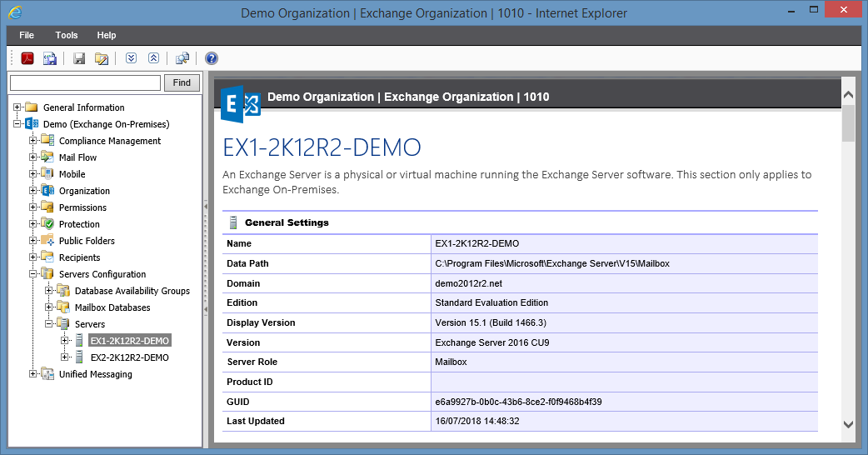The image size is (868, 455).
Task: Select the Organization tree item label
Action: (x=84, y=191)
